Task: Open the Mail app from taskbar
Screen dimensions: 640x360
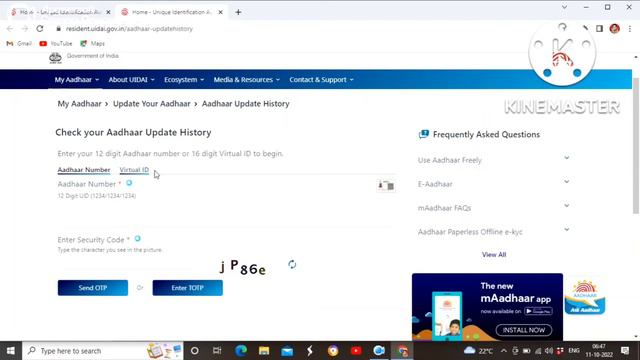Action: point(287,351)
